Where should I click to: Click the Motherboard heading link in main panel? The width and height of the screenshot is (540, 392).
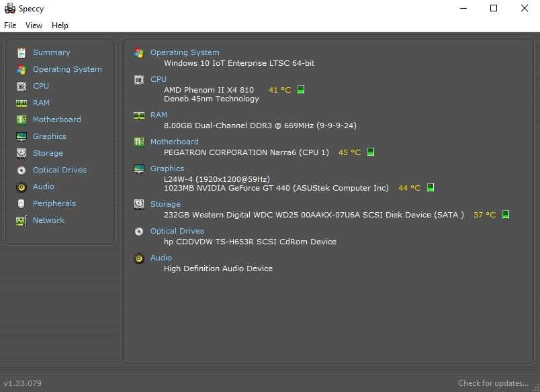tap(174, 142)
